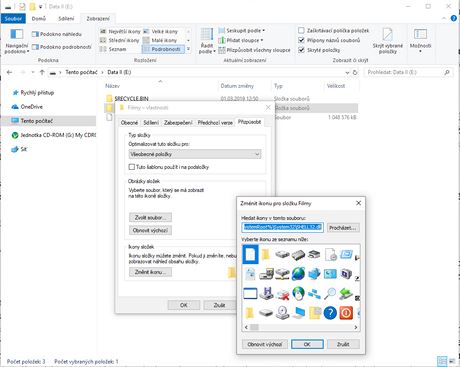
Task: Open the Možnosti dropdown
Action: (x=420, y=41)
